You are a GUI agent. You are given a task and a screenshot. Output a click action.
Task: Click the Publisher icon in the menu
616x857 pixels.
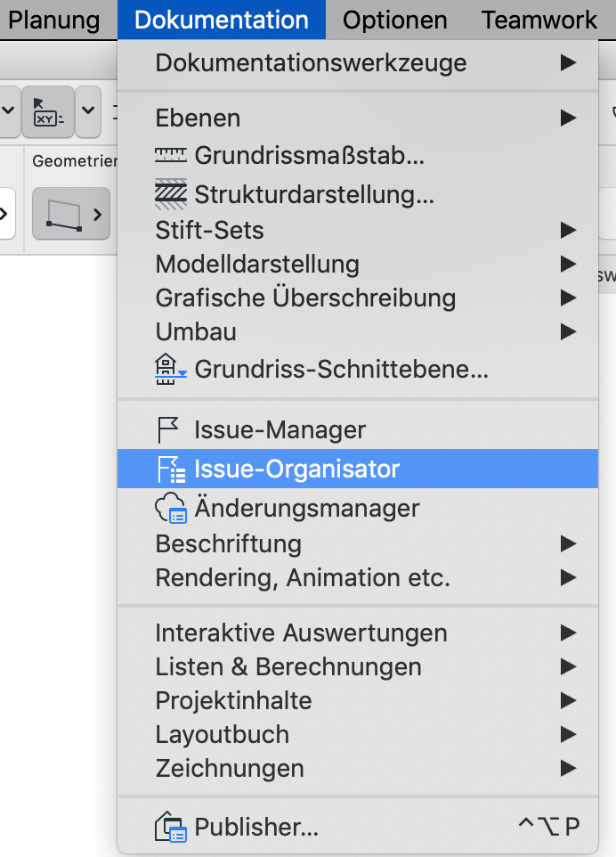pos(171,828)
